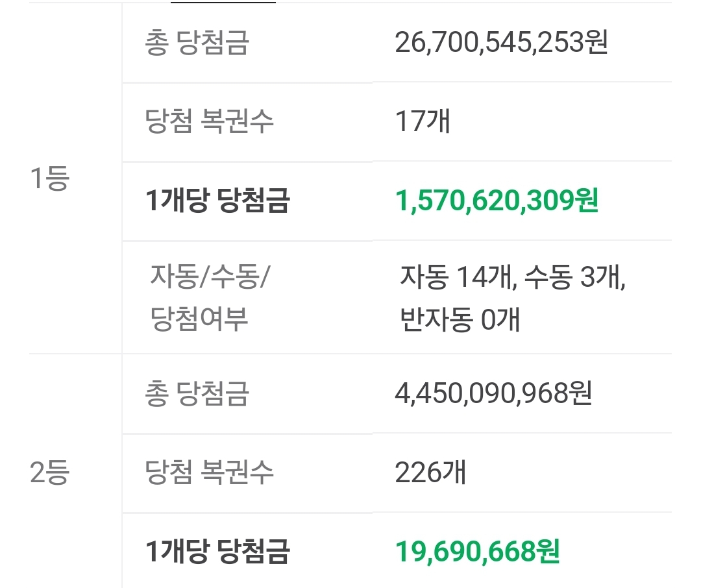Click the 1등 rank header cell
Image resolution: width=701 pixels, height=588 pixels.
(x=49, y=178)
